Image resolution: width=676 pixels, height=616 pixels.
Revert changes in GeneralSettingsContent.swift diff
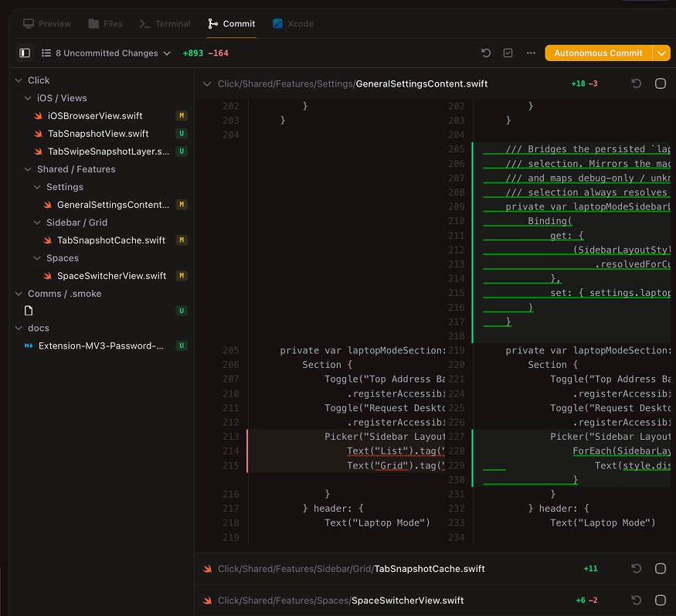click(636, 83)
